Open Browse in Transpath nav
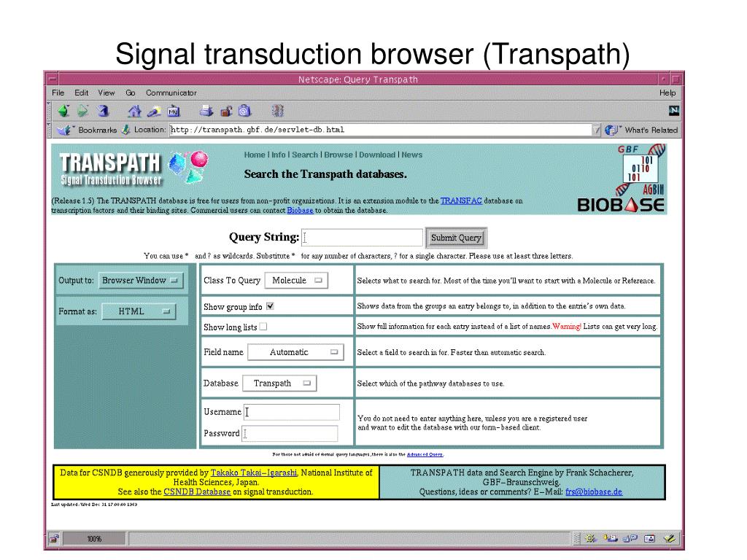Viewport: 747px width, 560px height. pos(338,155)
